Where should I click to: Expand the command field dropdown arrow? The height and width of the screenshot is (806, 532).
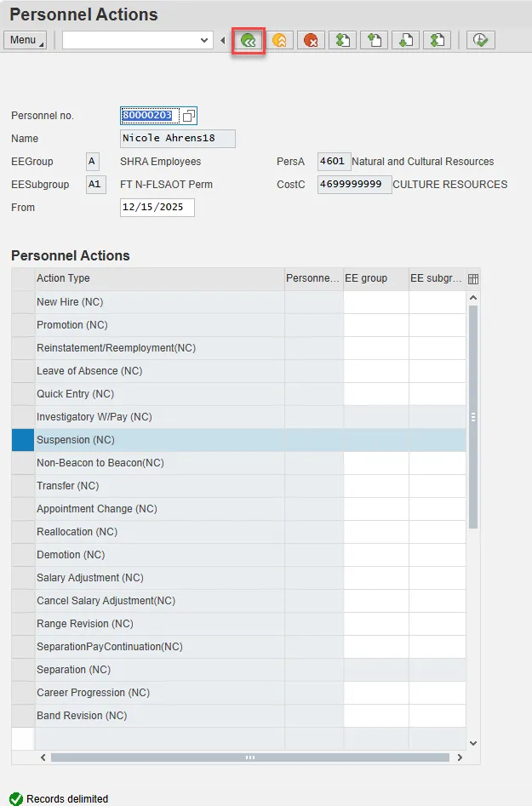coord(204,40)
